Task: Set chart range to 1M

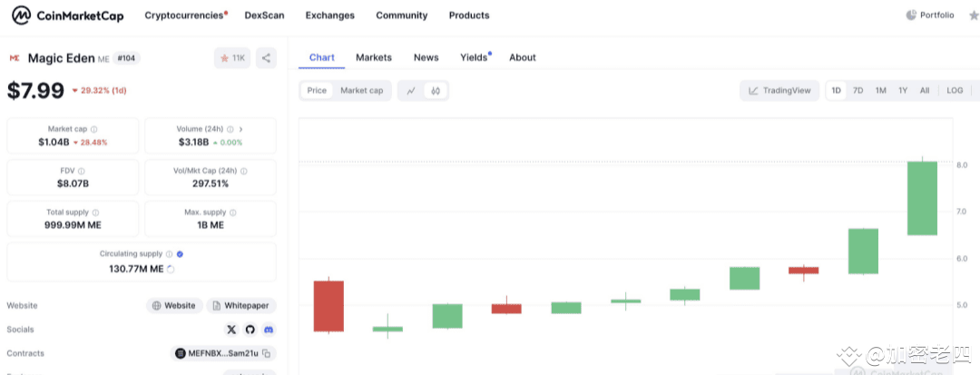Action: pyautogui.click(x=880, y=91)
